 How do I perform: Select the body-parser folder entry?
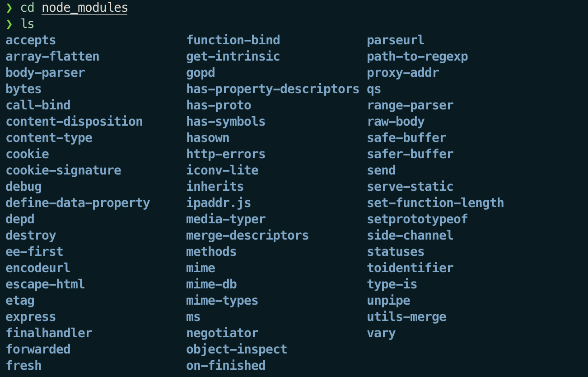(45, 73)
